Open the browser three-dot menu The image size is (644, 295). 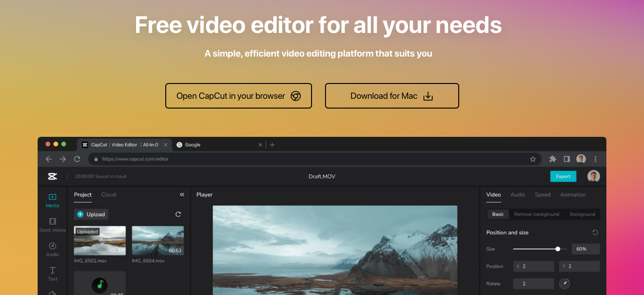[596, 159]
